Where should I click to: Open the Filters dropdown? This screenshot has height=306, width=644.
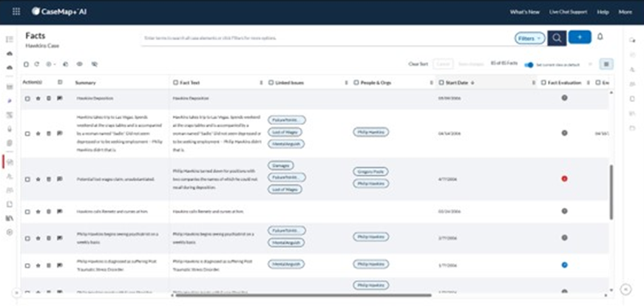pos(529,37)
